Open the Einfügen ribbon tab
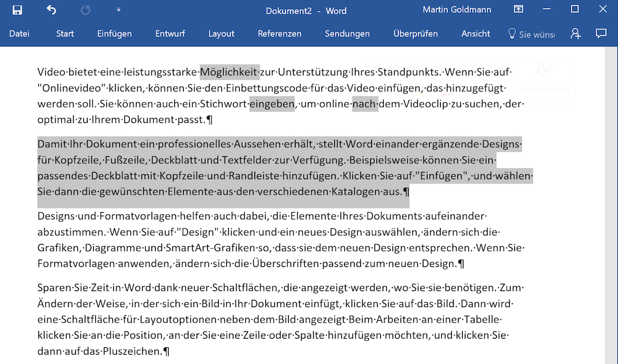Image resolution: width=618 pixels, height=364 pixels. click(115, 34)
